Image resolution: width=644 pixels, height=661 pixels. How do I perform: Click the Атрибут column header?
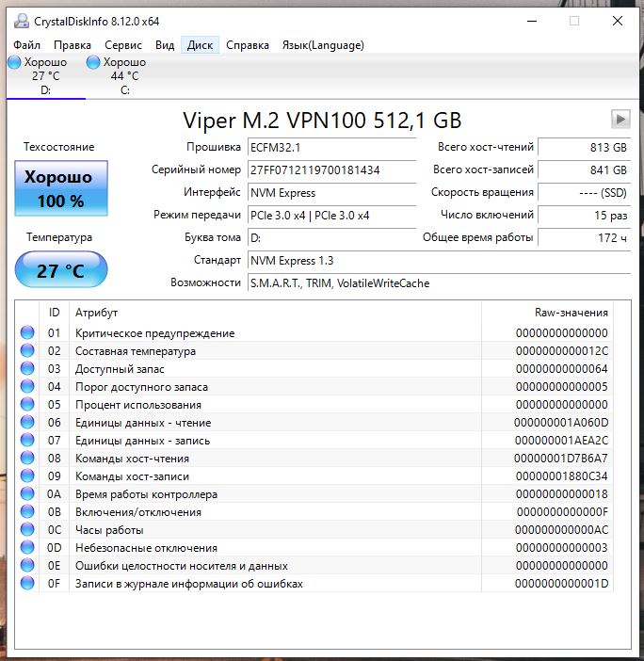pos(275,313)
